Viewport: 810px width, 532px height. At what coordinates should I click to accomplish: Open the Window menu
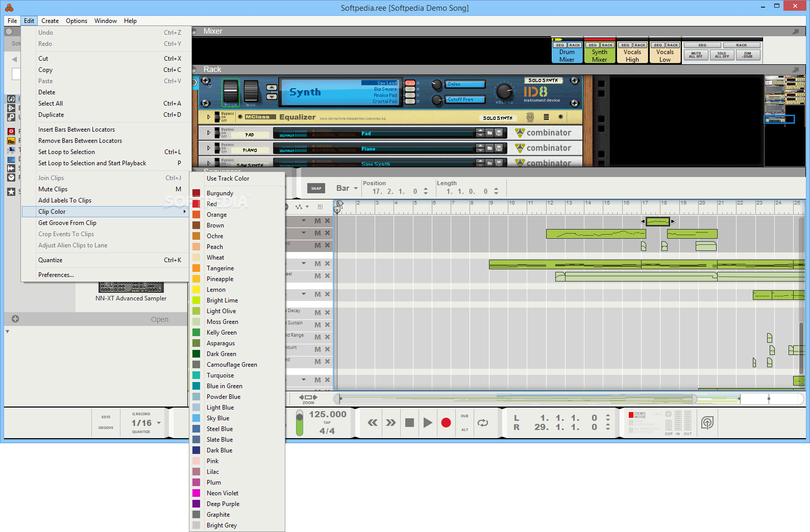click(106, 21)
